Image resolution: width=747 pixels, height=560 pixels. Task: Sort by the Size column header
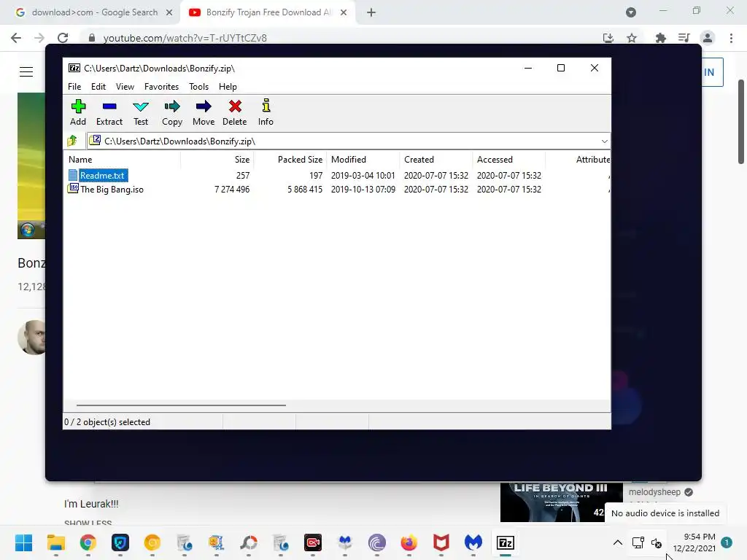pos(217,160)
